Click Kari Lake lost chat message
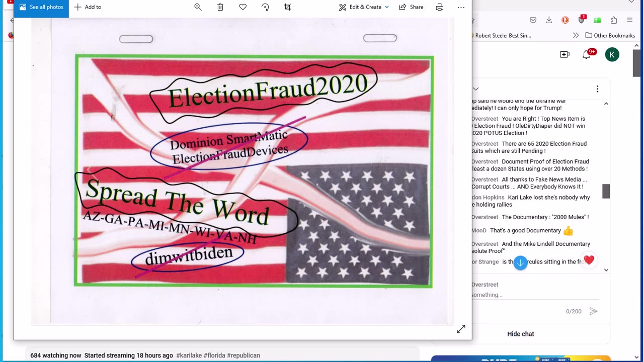Screen dimensions: 644x362 click(x=531, y=201)
